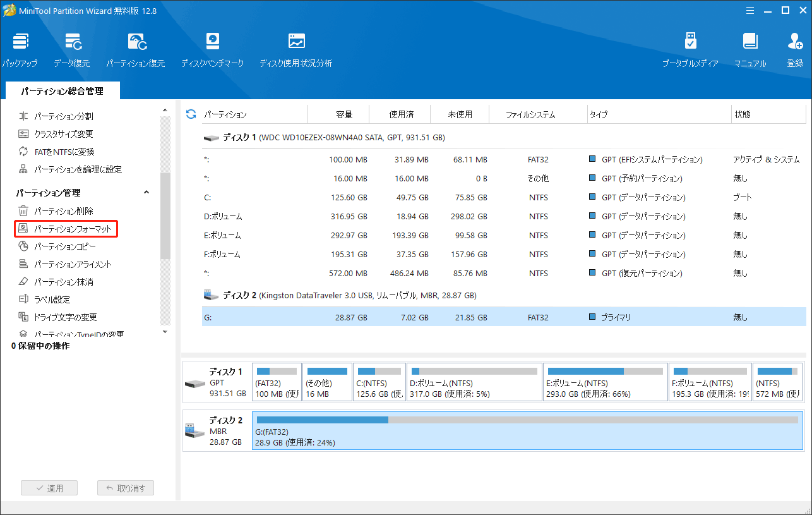Click the ディスク 2 USB icon in disk map

[194, 430]
